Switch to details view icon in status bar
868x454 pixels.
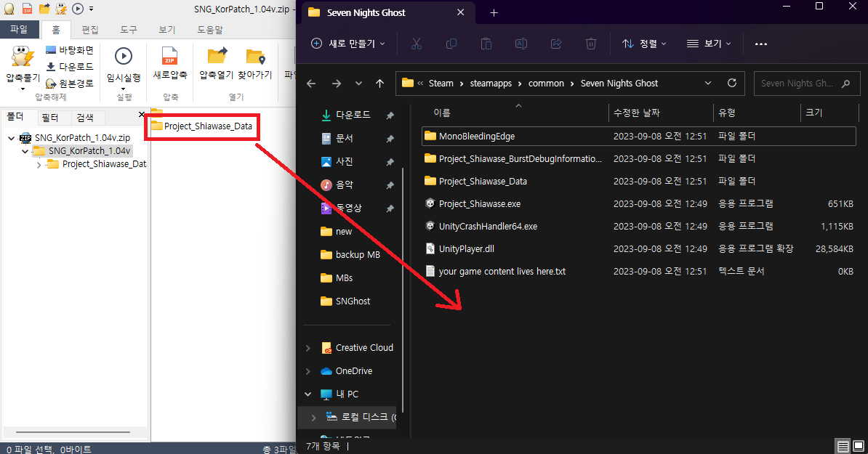(843, 446)
